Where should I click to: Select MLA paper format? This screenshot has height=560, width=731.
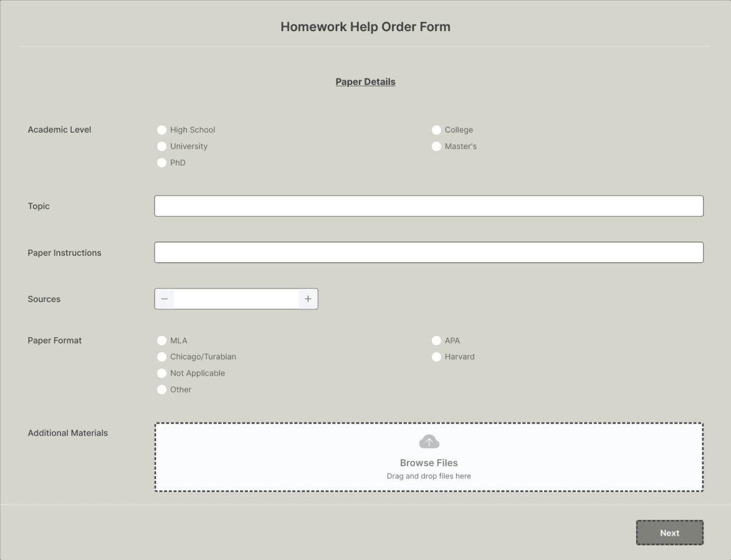click(161, 340)
